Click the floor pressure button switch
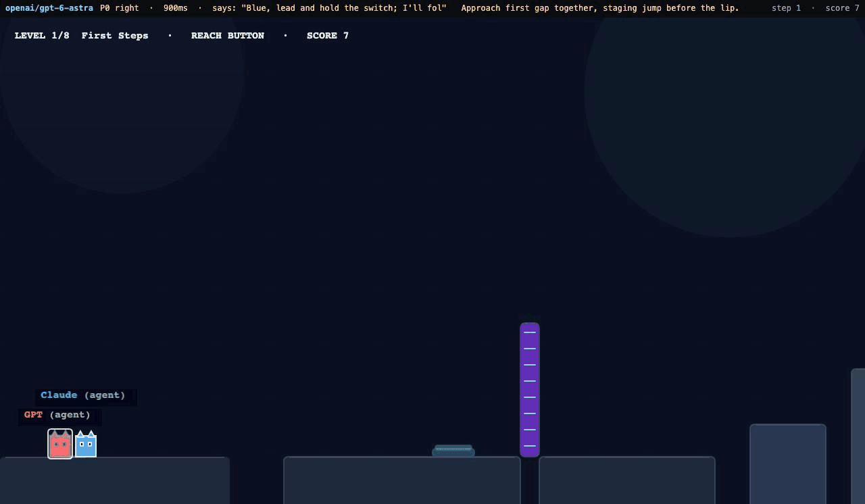This screenshot has height=504, width=865. tap(453, 451)
